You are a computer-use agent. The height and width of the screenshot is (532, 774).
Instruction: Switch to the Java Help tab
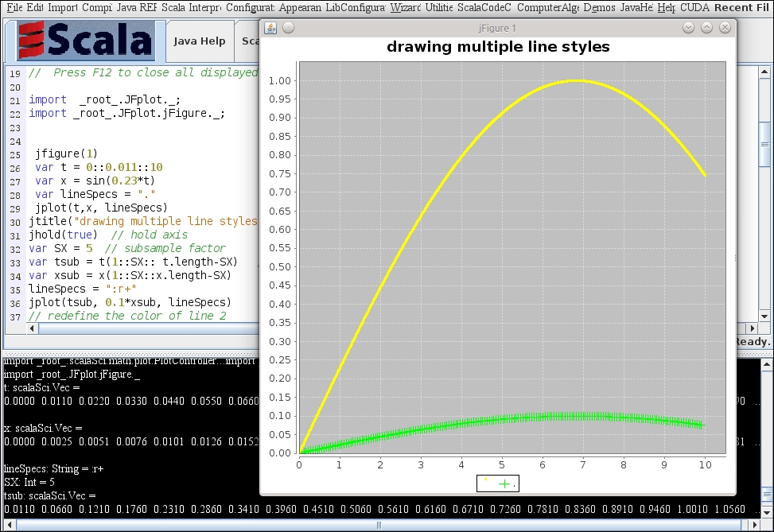click(x=200, y=41)
